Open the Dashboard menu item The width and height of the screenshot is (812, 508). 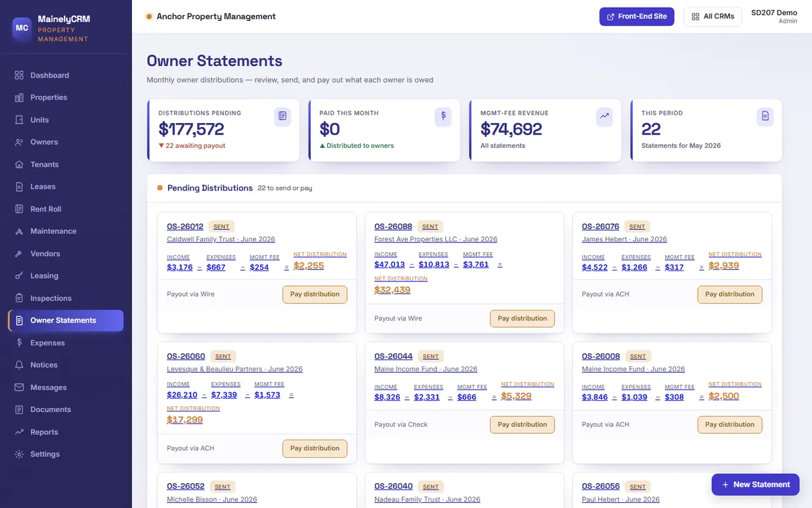pyautogui.click(x=66, y=75)
